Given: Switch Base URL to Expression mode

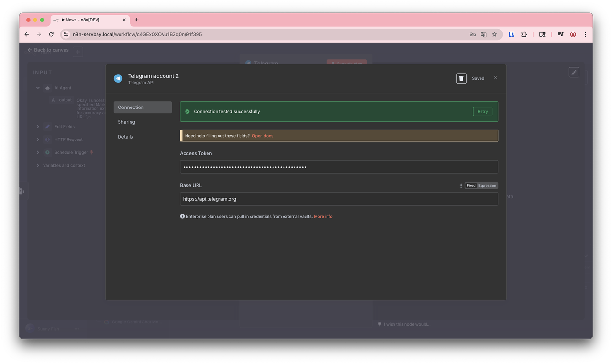Looking at the screenshot, I should (487, 186).
